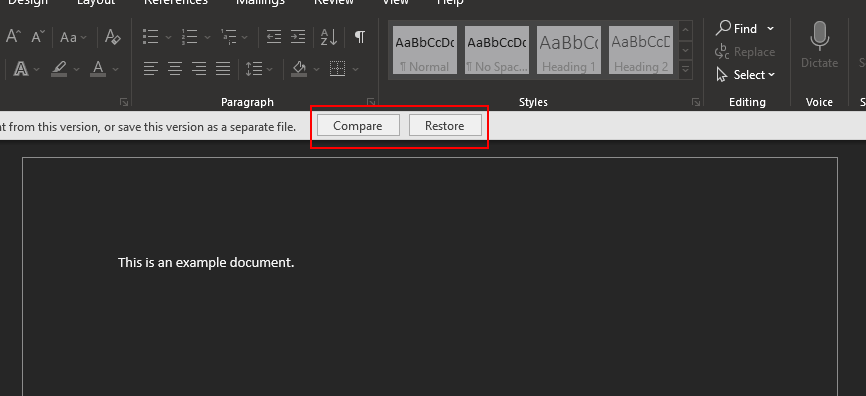This screenshot has width=866, height=396.
Task: Open the Select menu
Action: [x=746, y=75]
